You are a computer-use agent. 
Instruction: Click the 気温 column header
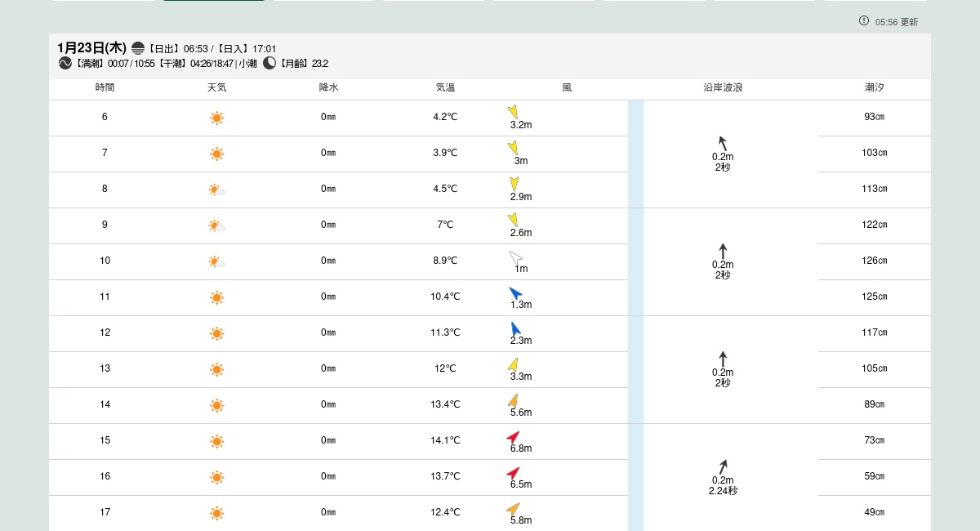(445, 87)
